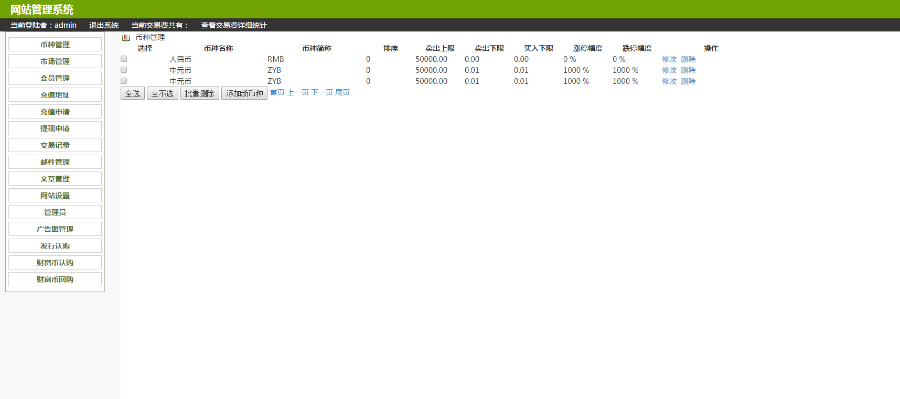Click the 币种名称 column header
The image size is (900, 399).
coord(218,48)
